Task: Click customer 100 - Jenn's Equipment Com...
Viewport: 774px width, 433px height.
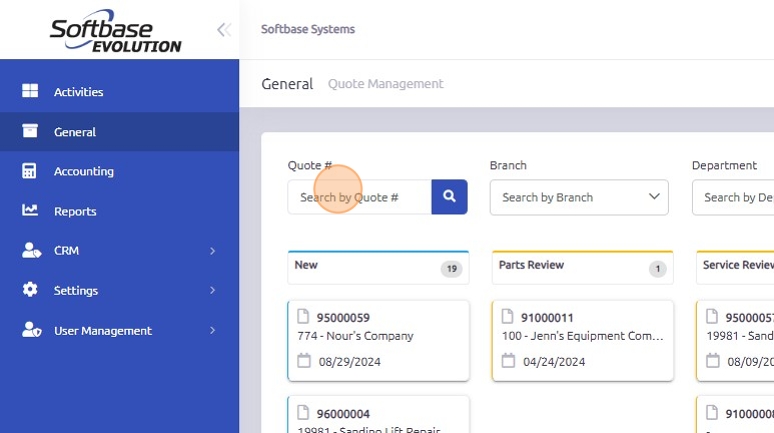Action: [x=582, y=336]
